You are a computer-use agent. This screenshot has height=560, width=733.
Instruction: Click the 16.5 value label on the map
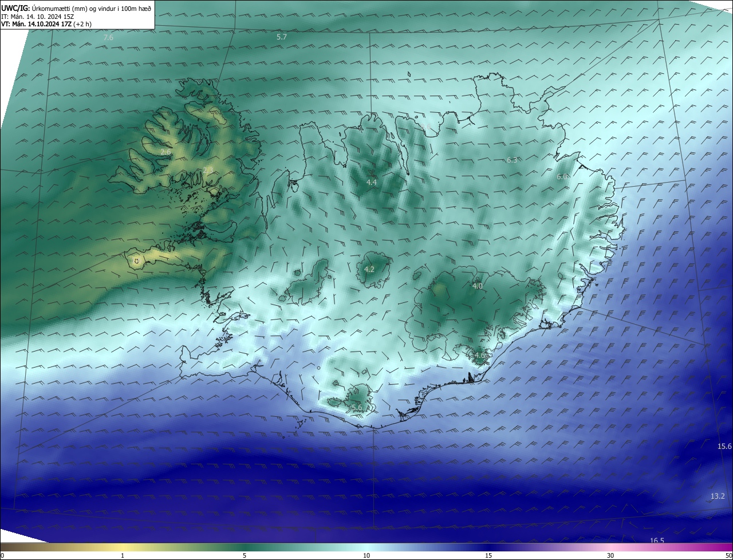point(657,541)
